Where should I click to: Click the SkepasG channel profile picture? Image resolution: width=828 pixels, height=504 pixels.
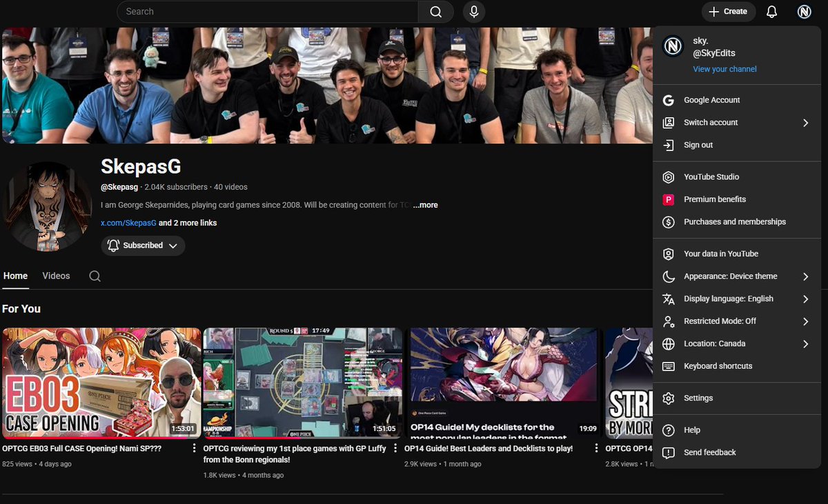pos(48,206)
